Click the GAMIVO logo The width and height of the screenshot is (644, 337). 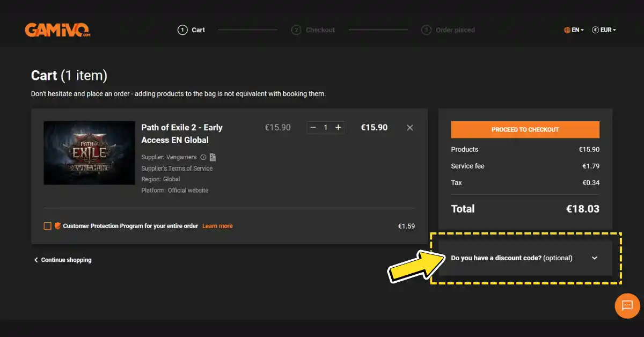point(57,30)
